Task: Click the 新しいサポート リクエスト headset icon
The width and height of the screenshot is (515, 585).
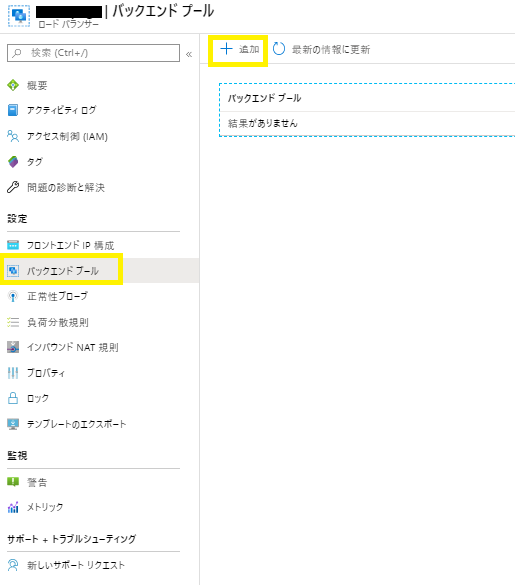Action: [x=13, y=565]
